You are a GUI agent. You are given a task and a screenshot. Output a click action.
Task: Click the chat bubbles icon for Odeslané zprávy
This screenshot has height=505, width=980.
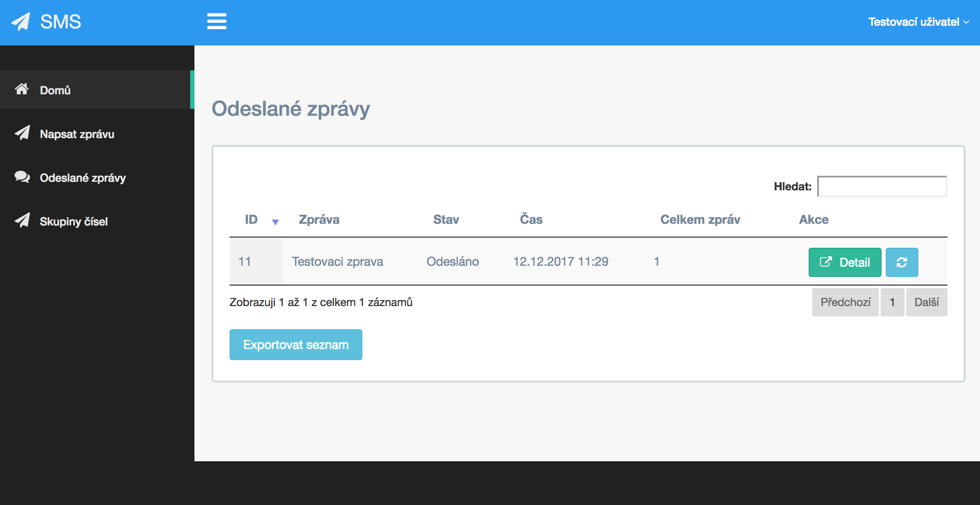22,177
